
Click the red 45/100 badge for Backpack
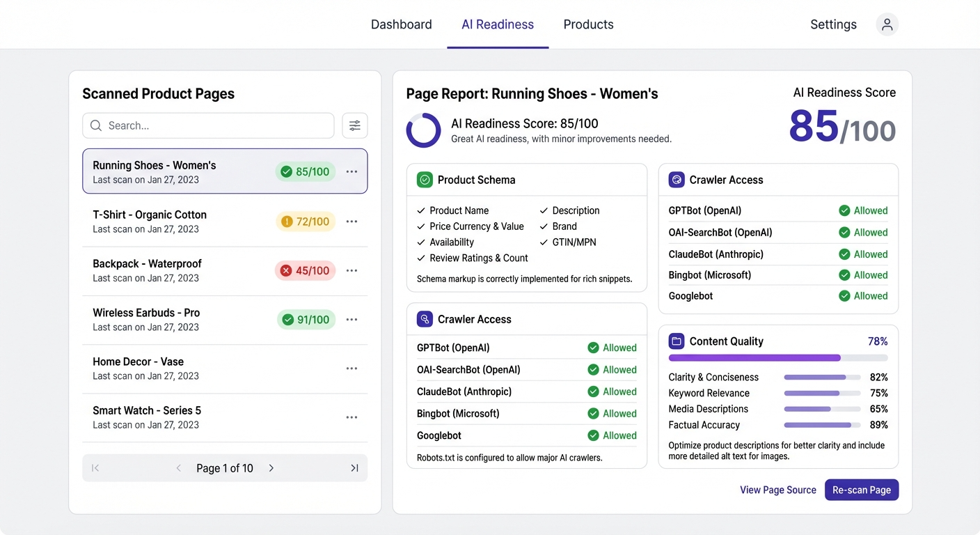(305, 270)
